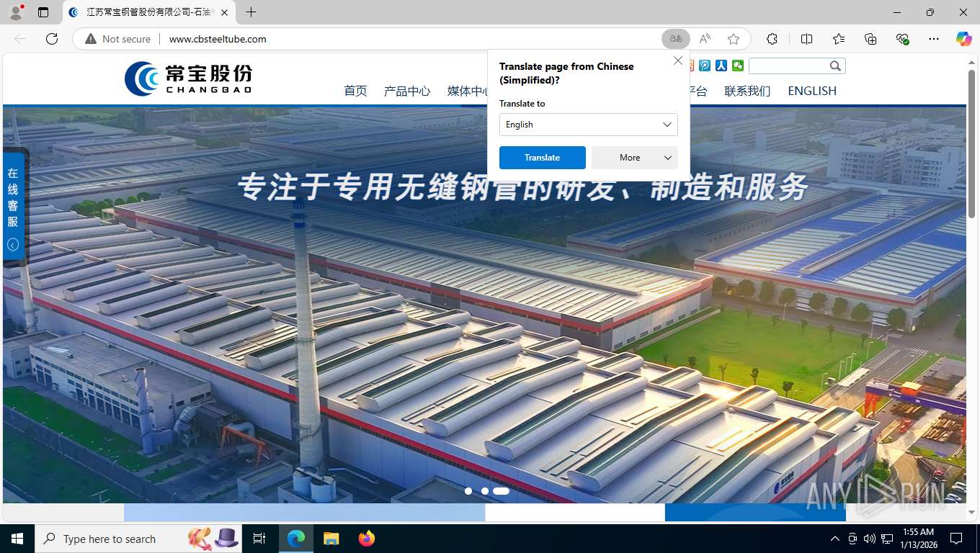Close the Translate page popup
The height and width of the screenshot is (553, 980).
click(678, 60)
